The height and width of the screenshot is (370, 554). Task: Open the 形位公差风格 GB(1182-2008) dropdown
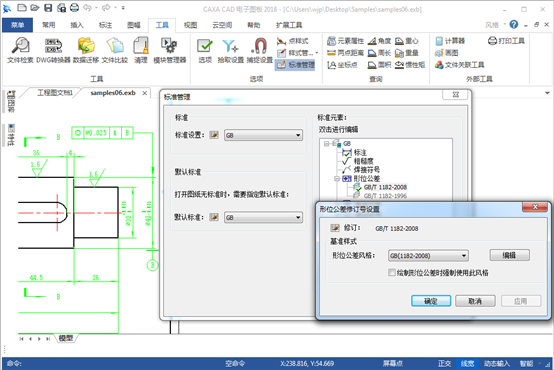coord(428,256)
